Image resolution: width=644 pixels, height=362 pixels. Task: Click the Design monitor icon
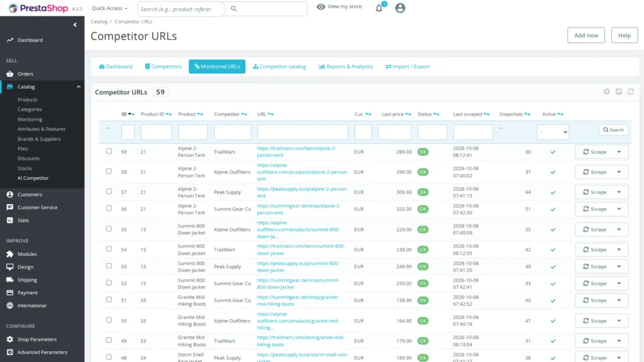tap(10, 266)
